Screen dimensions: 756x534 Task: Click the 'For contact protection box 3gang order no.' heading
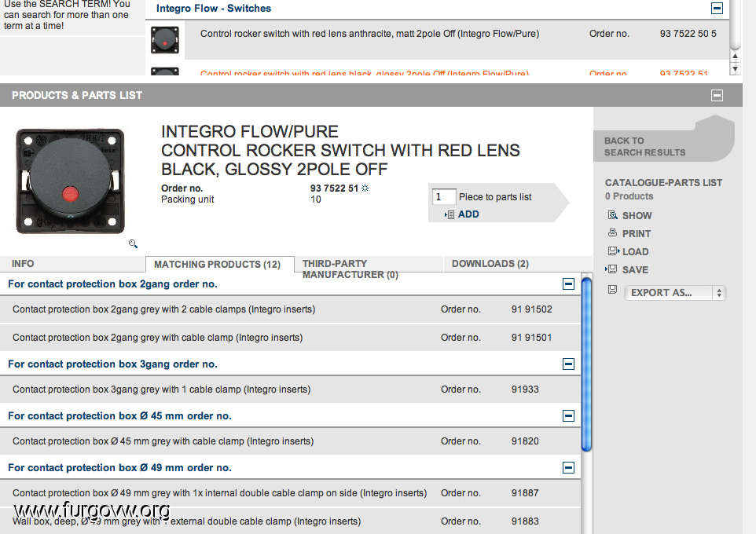112,364
